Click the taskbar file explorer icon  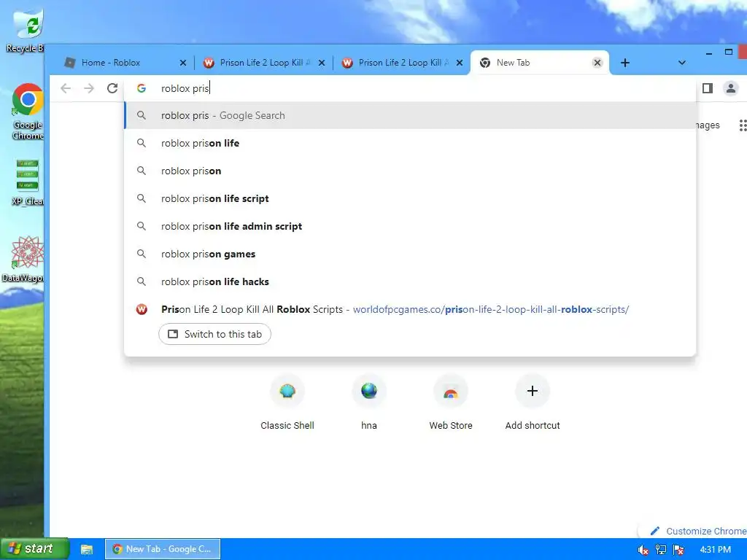87,550
